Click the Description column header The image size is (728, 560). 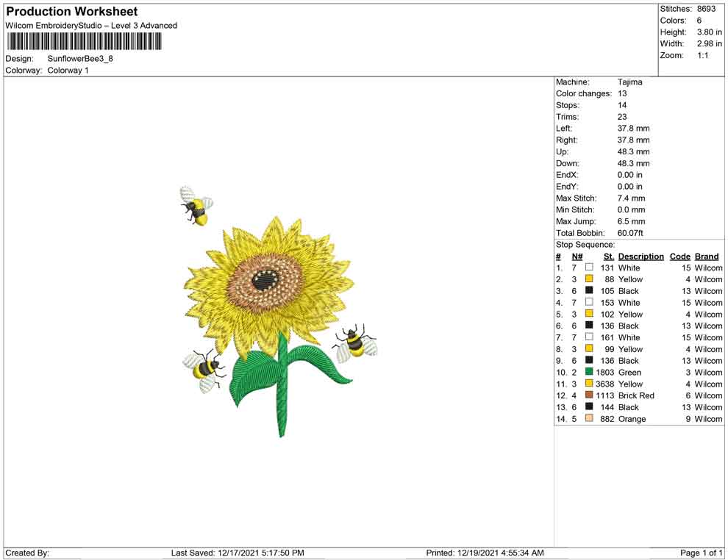pyautogui.click(x=640, y=256)
